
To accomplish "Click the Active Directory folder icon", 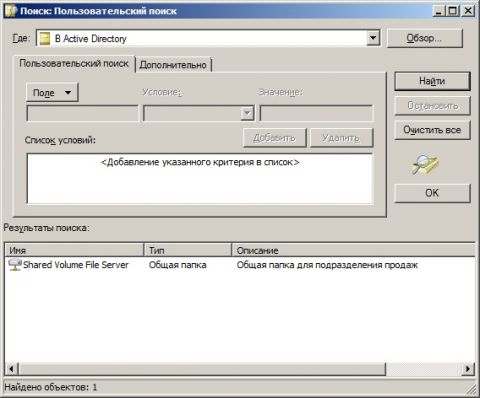I will point(45,38).
